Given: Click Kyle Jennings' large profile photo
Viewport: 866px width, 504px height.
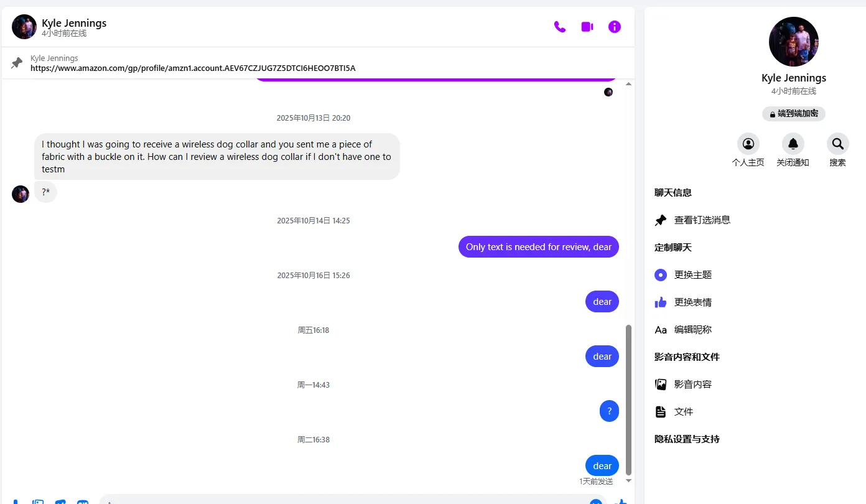Looking at the screenshot, I should click(794, 42).
